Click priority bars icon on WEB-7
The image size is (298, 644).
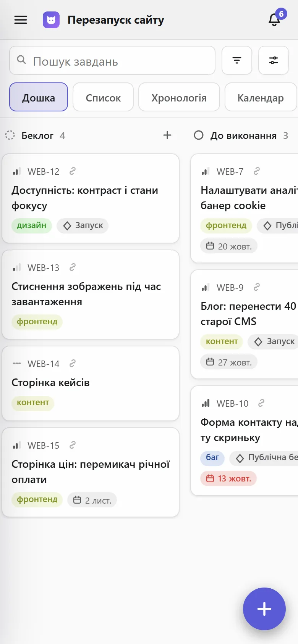pos(206,171)
